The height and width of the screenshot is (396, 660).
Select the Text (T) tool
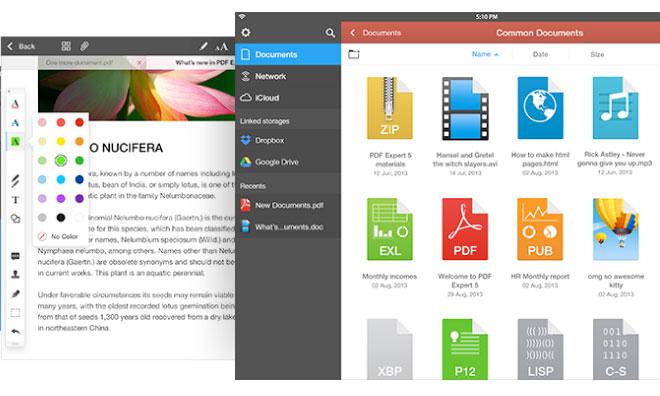click(x=15, y=200)
